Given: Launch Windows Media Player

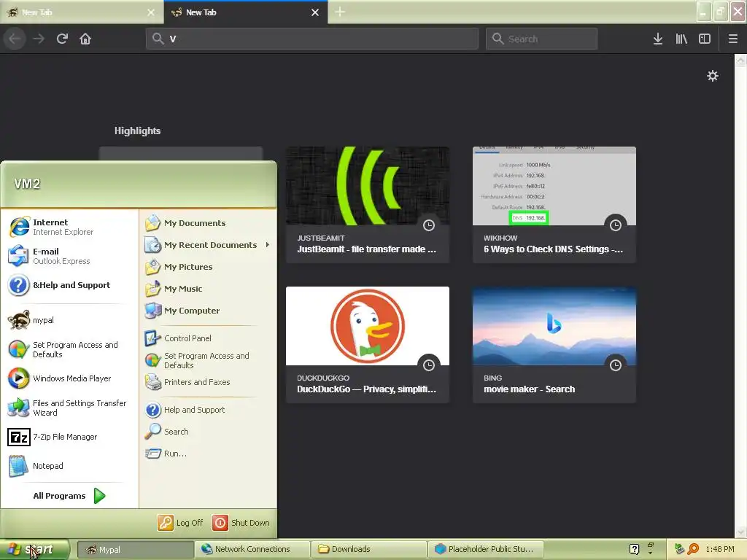Looking at the screenshot, I should [69, 378].
